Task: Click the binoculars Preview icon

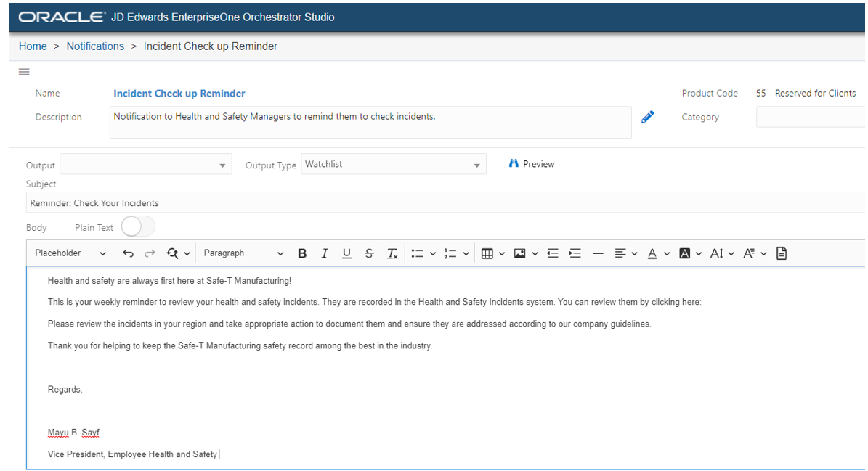Action: point(514,163)
